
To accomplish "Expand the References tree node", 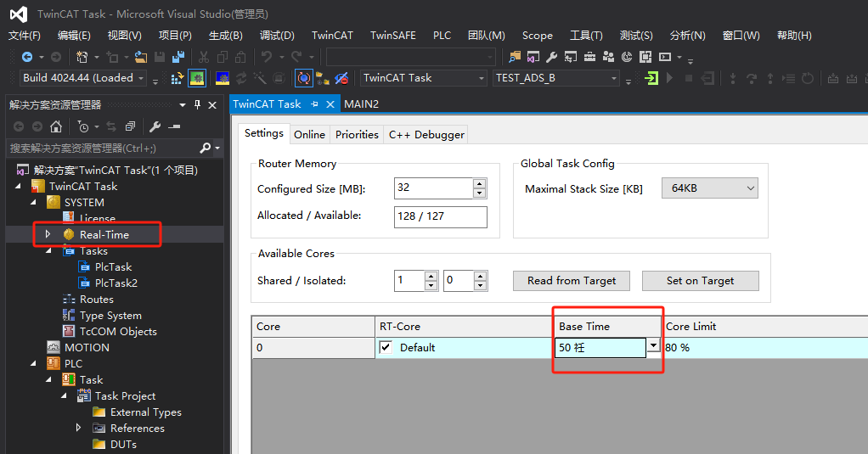I will (78, 428).
